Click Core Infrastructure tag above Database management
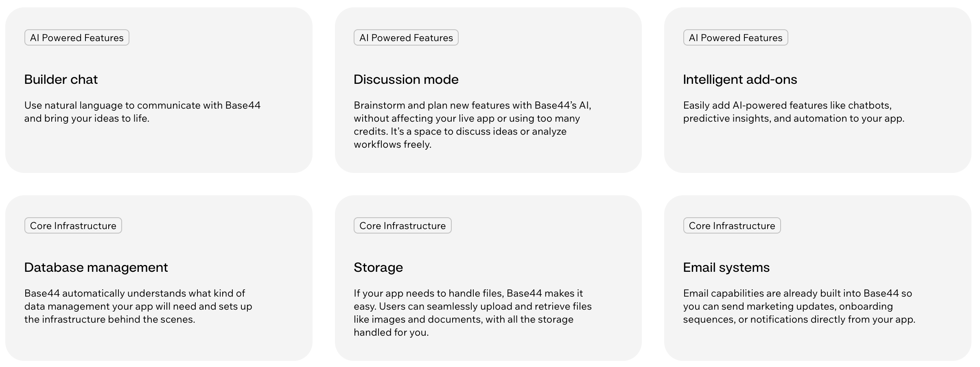This screenshot has width=980, height=367. click(73, 226)
